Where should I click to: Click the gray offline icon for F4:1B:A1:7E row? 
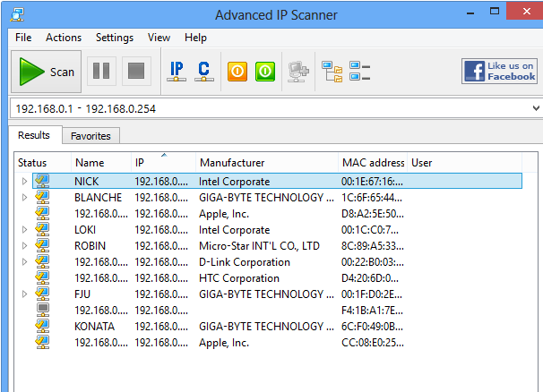click(x=43, y=310)
